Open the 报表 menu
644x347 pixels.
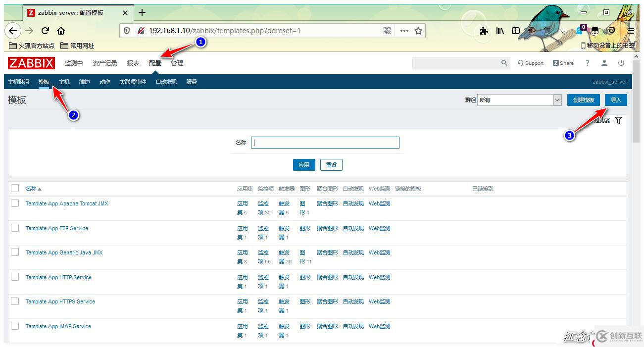pos(133,63)
